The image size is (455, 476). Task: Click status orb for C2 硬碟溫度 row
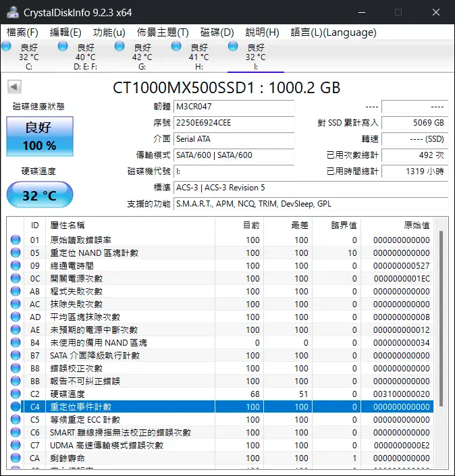point(16,394)
